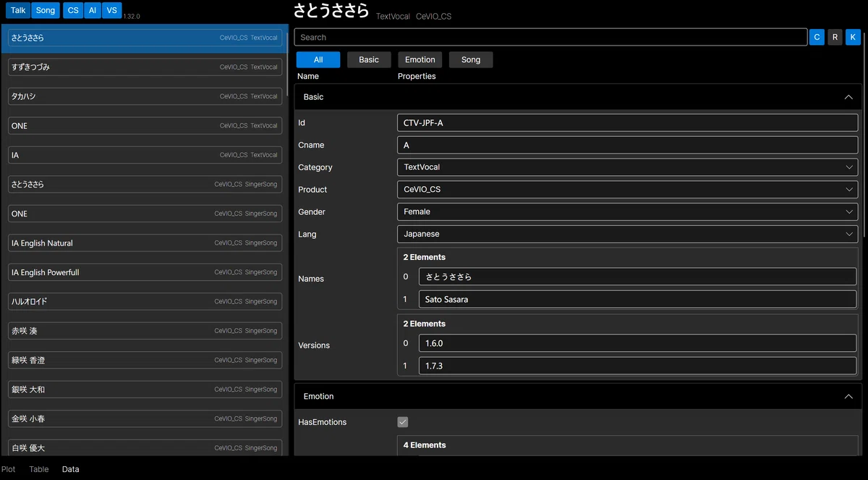Select さとうささら TextVocal entry

pos(145,38)
